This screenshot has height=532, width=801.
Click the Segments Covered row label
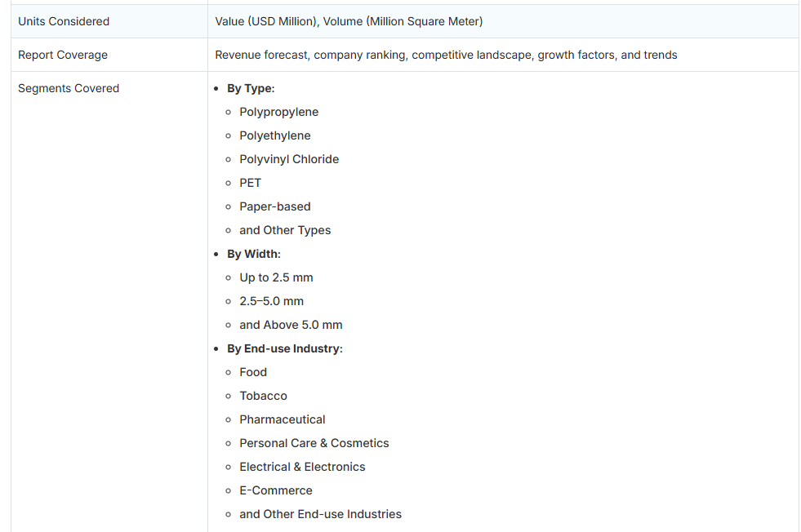(69, 88)
